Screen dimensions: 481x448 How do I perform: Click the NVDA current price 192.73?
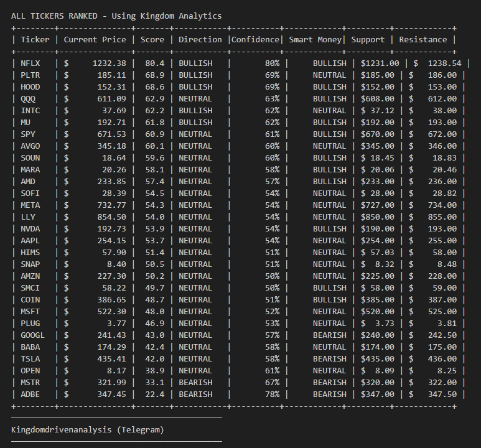pos(111,228)
